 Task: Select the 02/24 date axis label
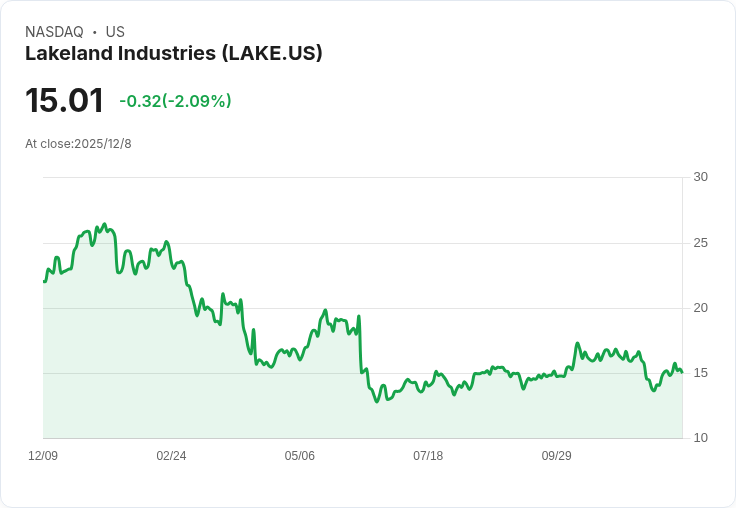point(171,455)
